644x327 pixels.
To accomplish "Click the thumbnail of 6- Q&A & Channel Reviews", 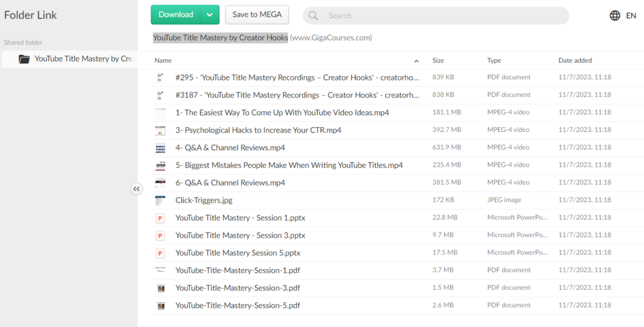I will point(160,183).
